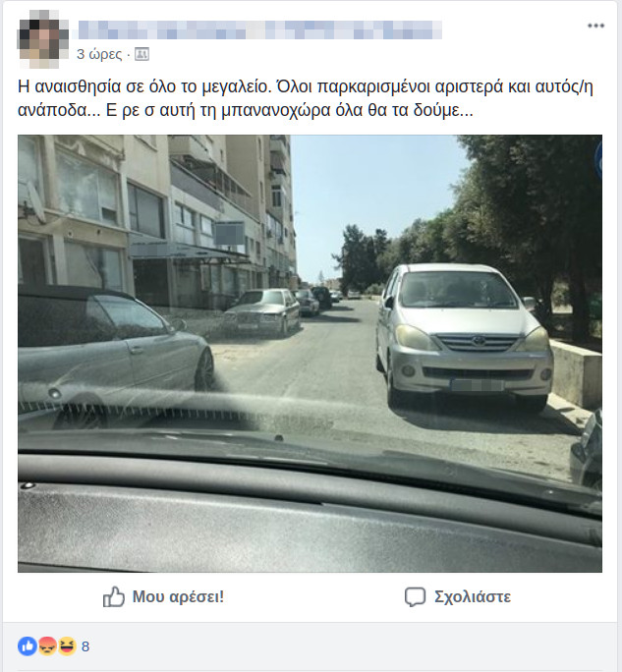Screen dimensions: 622x672
Task: Open the blurred poster name link
Action: [x=259, y=29]
